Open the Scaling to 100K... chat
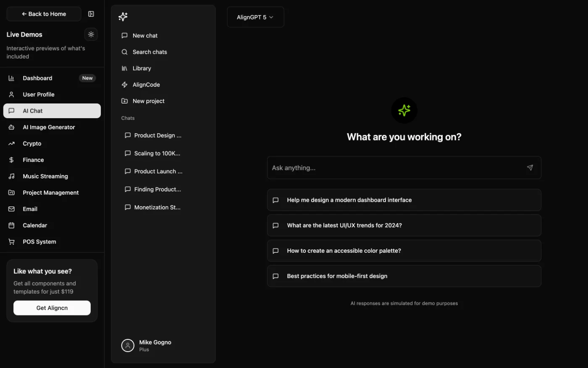588x368 pixels. tap(163, 154)
